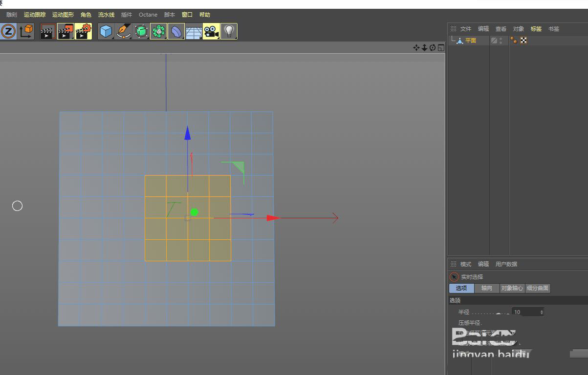
Task: Open Edit Render Settings gear clapperboard
Action: click(x=83, y=32)
